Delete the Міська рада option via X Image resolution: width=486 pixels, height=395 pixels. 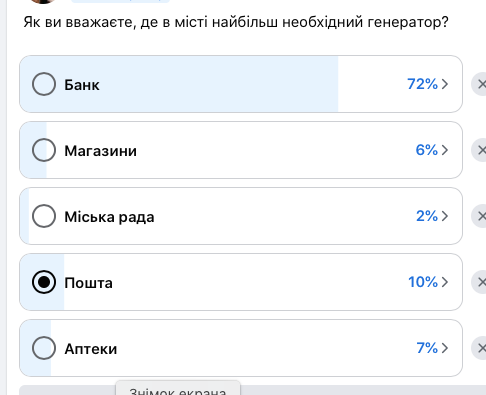tap(479, 216)
